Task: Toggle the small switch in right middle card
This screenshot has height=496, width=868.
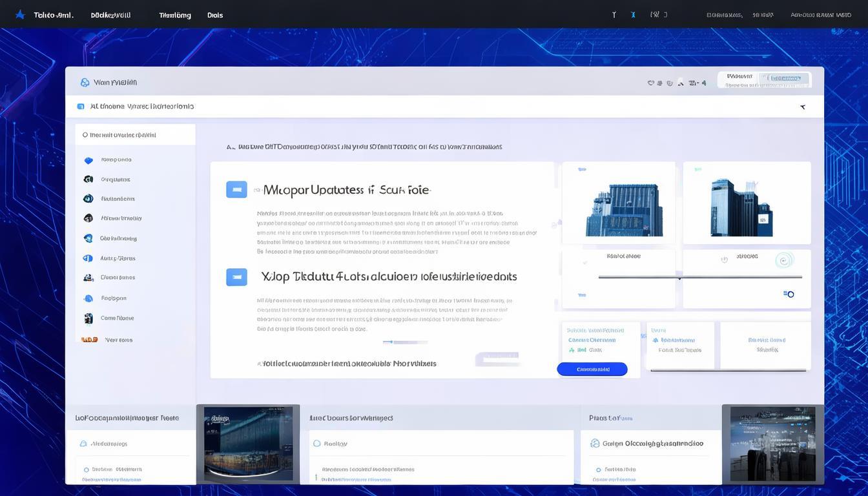Action: coord(788,294)
